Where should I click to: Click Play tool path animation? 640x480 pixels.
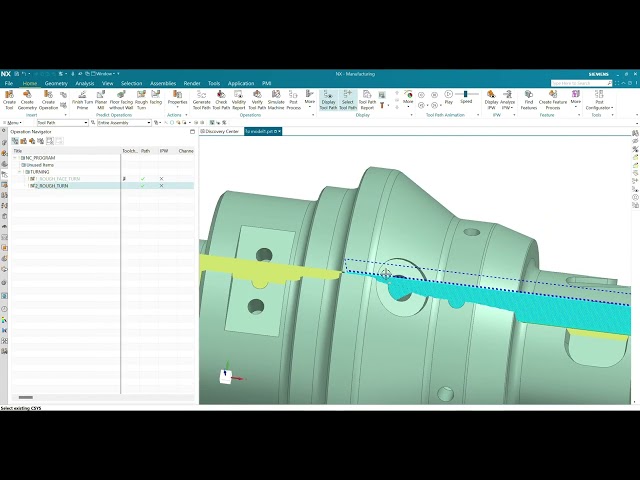(x=449, y=97)
